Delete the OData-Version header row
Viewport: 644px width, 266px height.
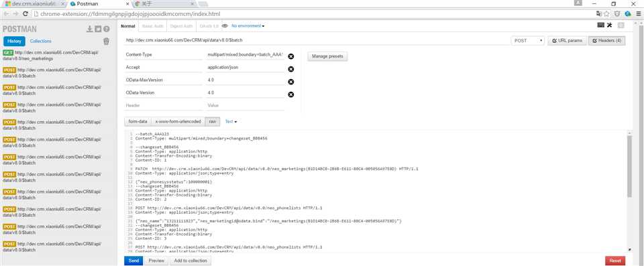[290, 94]
